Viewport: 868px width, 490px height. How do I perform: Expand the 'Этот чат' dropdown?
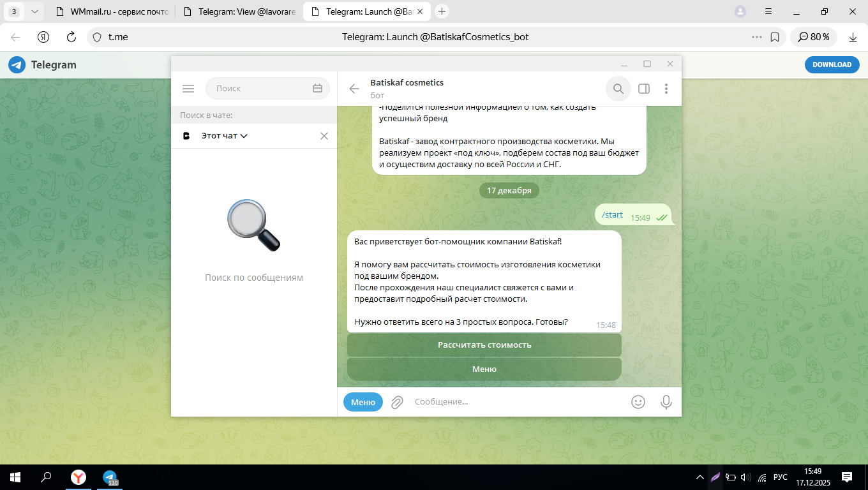tap(225, 136)
